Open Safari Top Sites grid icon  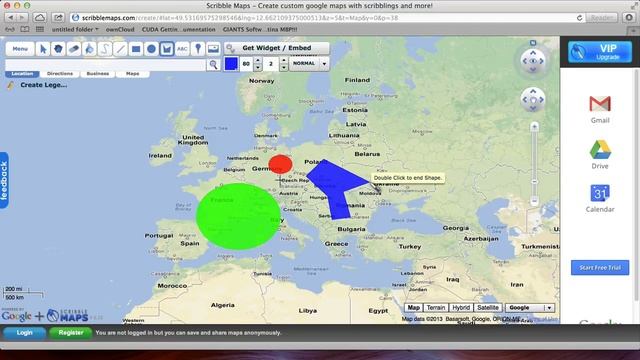[40, 29]
